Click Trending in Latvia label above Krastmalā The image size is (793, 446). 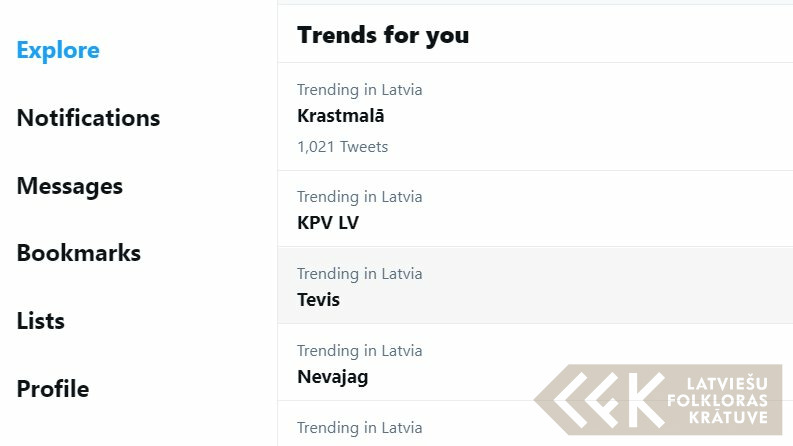tap(360, 90)
